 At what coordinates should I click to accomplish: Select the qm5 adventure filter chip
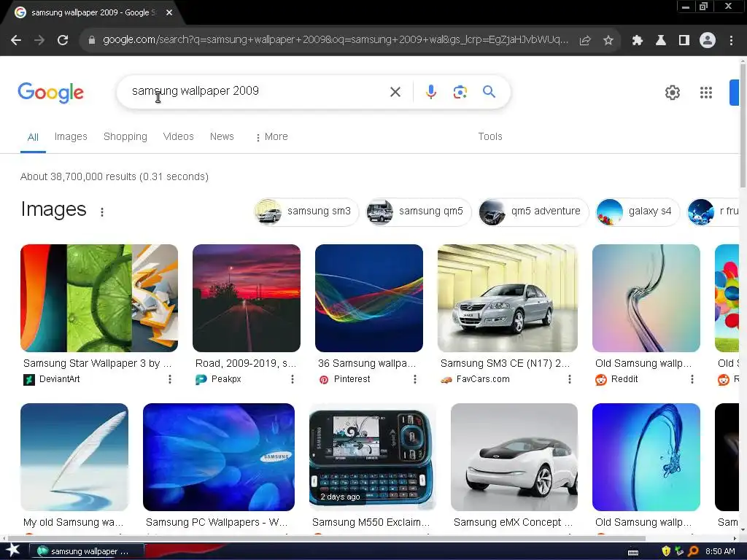(533, 211)
